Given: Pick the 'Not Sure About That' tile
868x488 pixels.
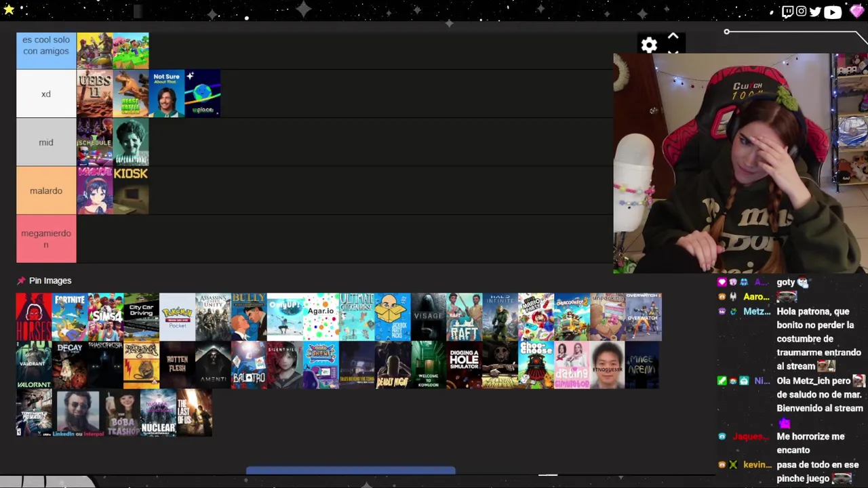Looking at the screenshot, I should point(167,94).
